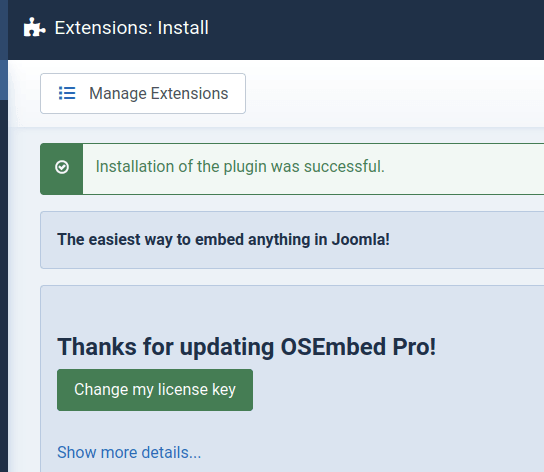The height and width of the screenshot is (472, 544).
Task: Click Thanks for updating OSEmbed Pro heading
Action: pyautogui.click(x=246, y=347)
